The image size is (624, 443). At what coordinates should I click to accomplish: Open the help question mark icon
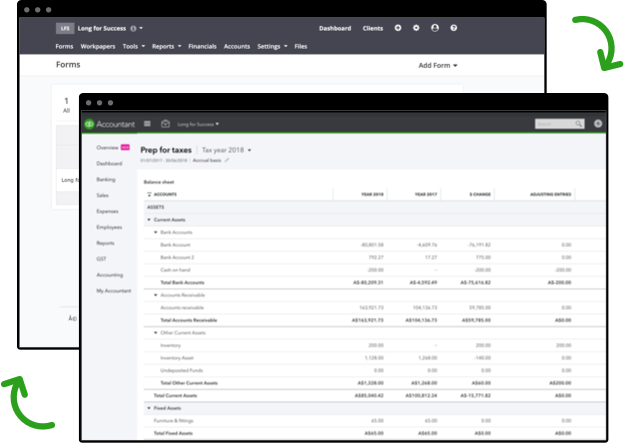pyautogui.click(x=452, y=28)
